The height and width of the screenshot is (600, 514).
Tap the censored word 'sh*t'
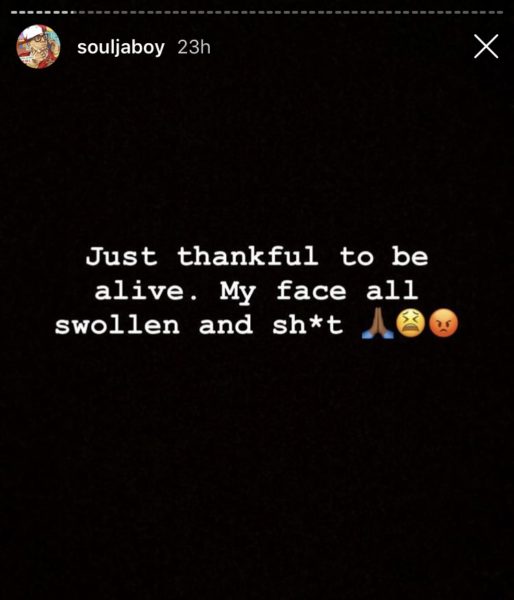coord(308,325)
